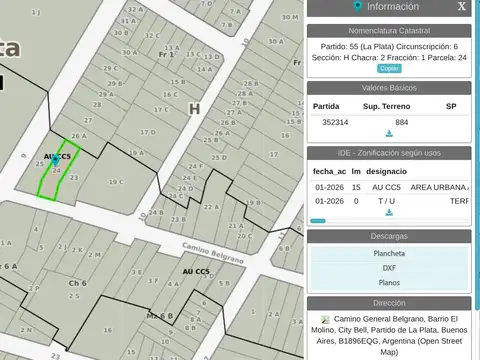The image size is (480, 360).
Task: Select Sup. Terreno value 884
Action: pos(402,122)
